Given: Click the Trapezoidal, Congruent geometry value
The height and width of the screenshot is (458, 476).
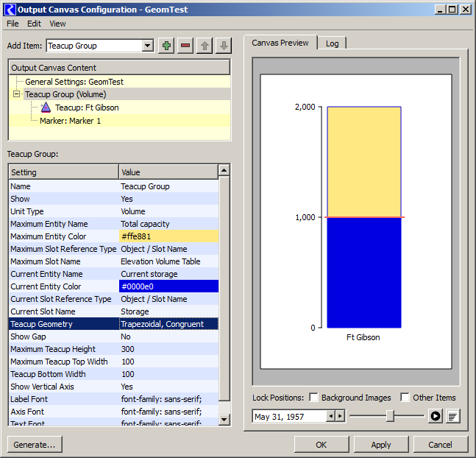Looking at the screenshot, I should tap(168, 324).
